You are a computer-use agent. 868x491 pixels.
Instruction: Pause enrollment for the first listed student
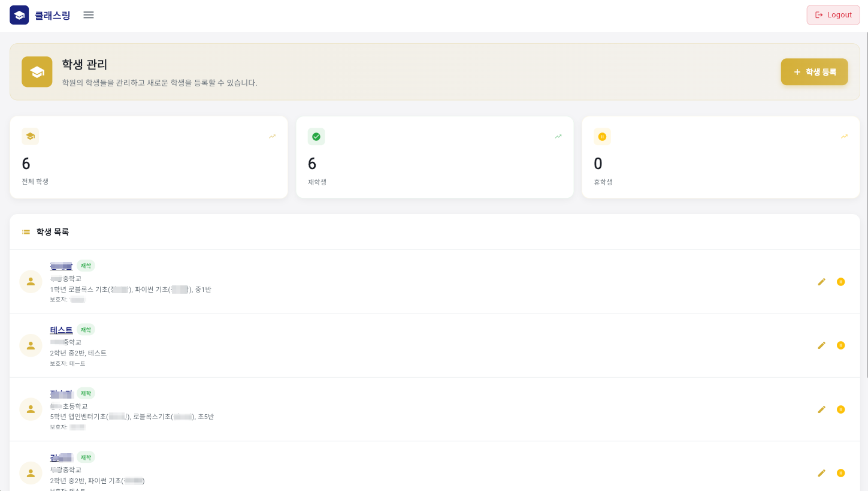pos(840,282)
